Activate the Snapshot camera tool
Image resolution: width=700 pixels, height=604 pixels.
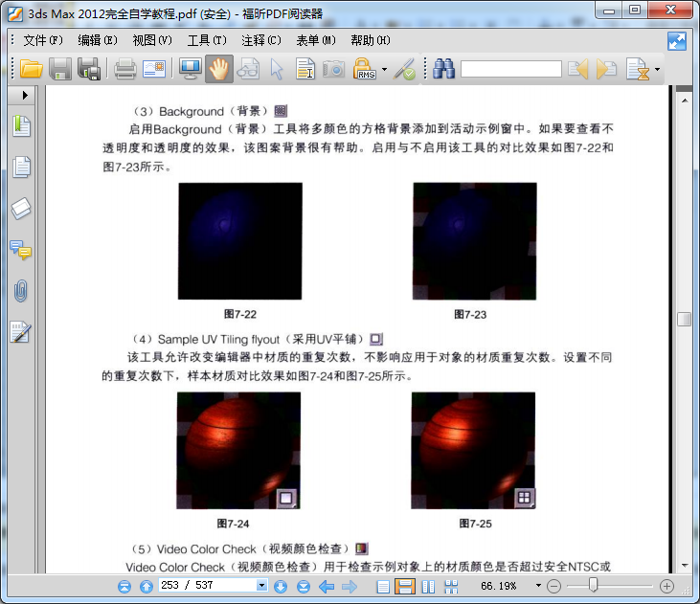pos(333,69)
